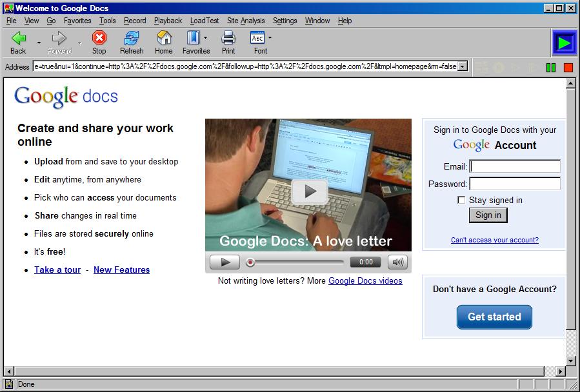Mute the video with the speaker icon
This screenshot has height=392, width=580.
tap(397, 262)
